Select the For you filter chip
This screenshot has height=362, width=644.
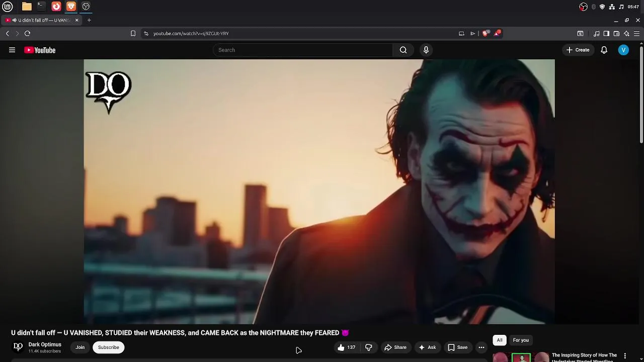point(521,340)
